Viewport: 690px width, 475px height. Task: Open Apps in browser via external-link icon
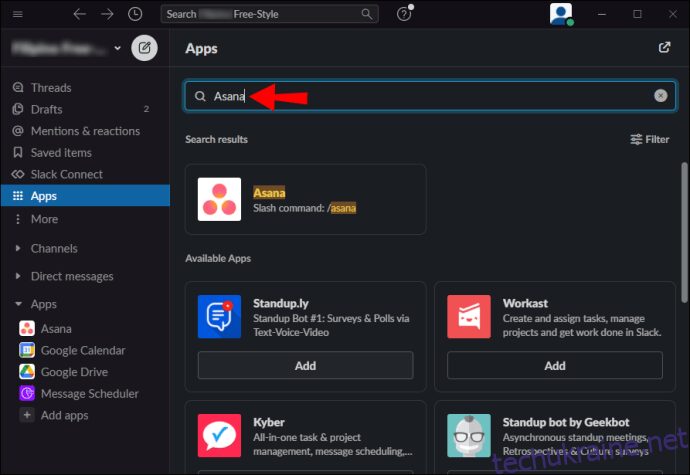[x=664, y=48]
